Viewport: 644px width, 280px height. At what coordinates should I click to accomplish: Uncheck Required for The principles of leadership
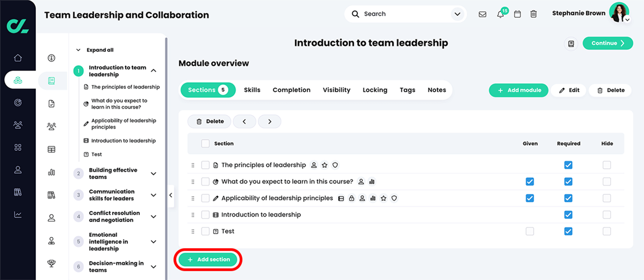click(568, 165)
